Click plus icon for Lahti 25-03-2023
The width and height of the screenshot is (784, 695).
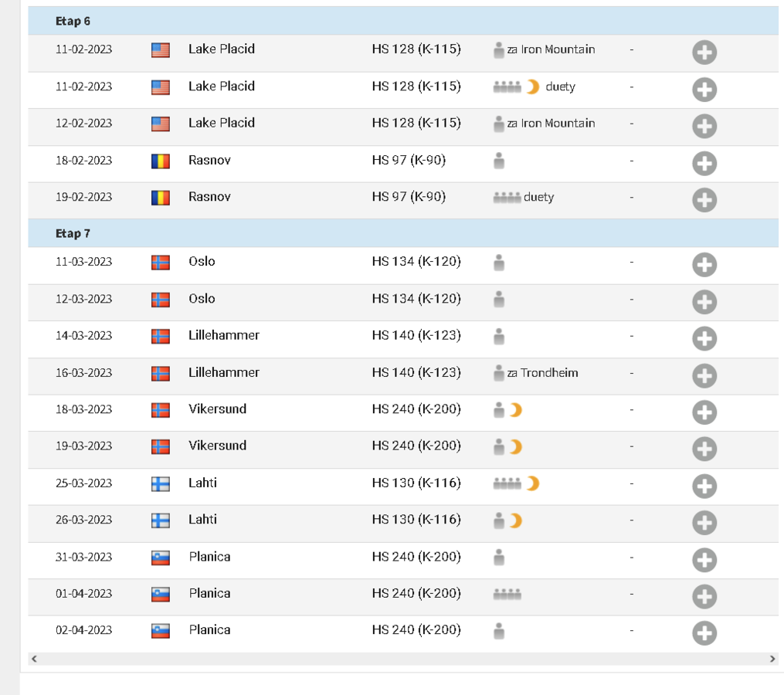click(x=704, y=486)
